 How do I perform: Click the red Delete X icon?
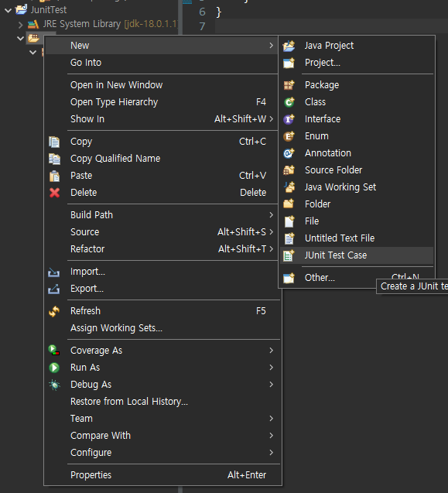click(54, 193)
